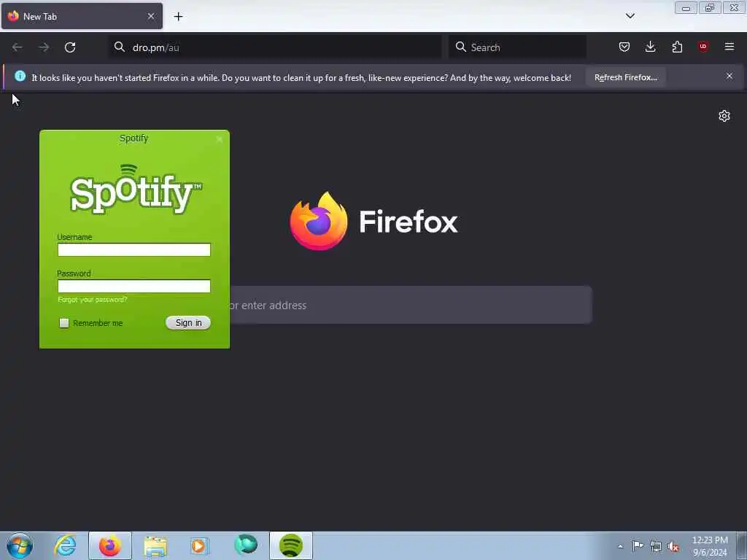This screenshot has width=747, height=560.
Task: Open the network tray icon
Action: [656, 547]
